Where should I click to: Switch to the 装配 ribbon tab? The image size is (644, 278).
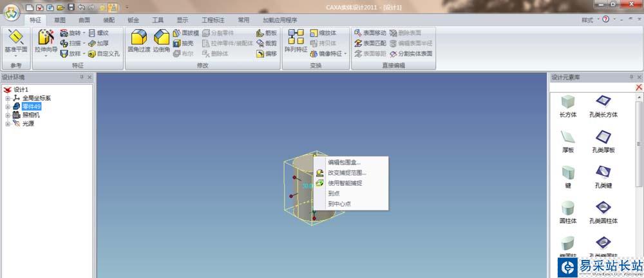(109, 20)
